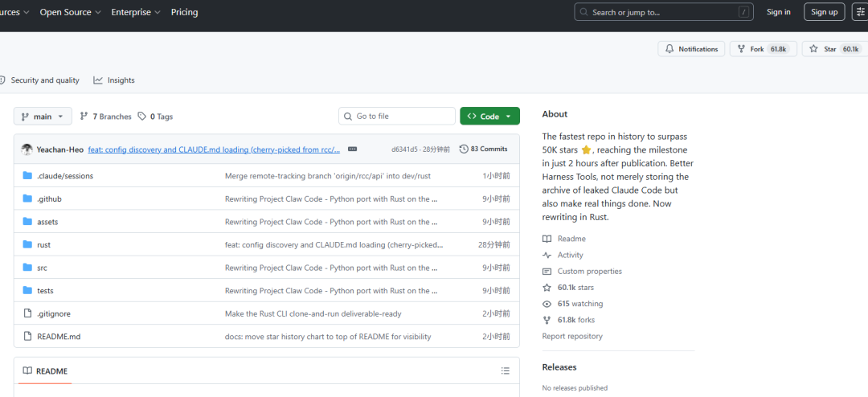
Task: Open the rust folder
Action: tap(43, 245)
